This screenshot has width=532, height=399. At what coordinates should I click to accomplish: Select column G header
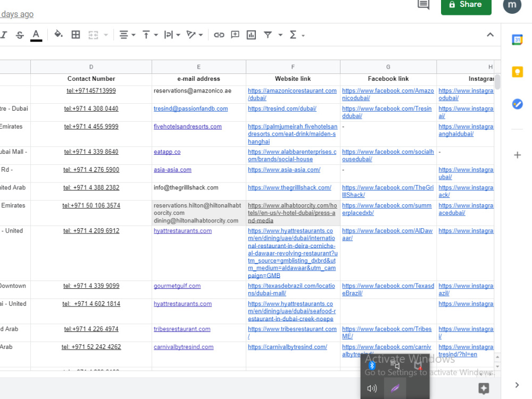click(x=388, y=67)
